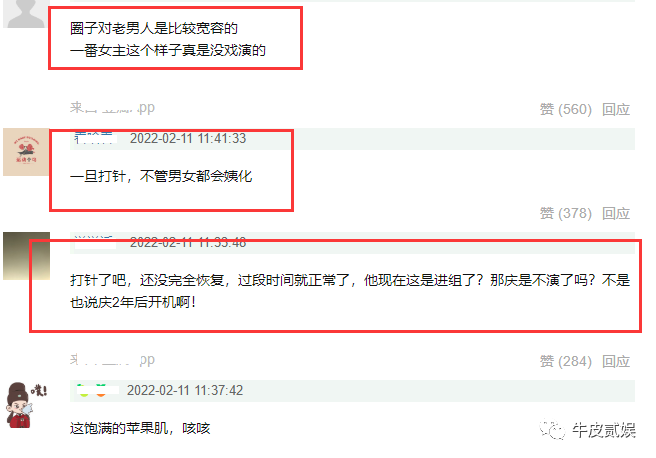
Task: Open the cartoon official character avatar
Action: coord(26,405)
